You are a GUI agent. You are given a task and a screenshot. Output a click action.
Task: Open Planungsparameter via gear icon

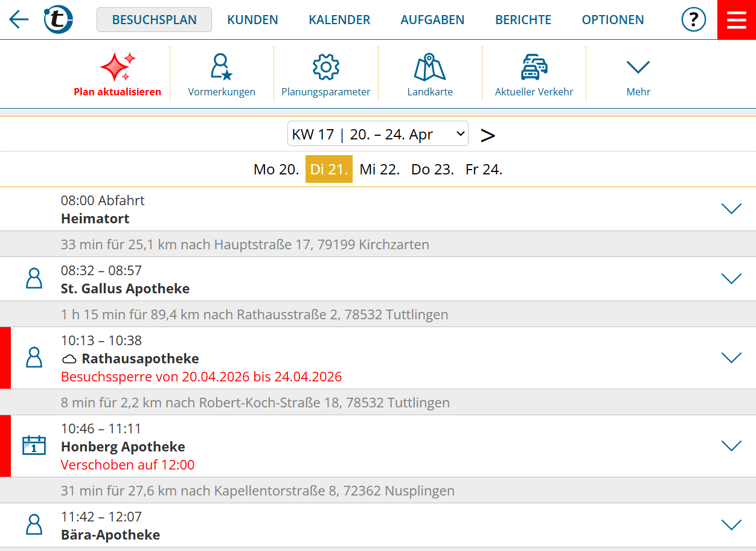pyautogui.click(x=325, y=66)
